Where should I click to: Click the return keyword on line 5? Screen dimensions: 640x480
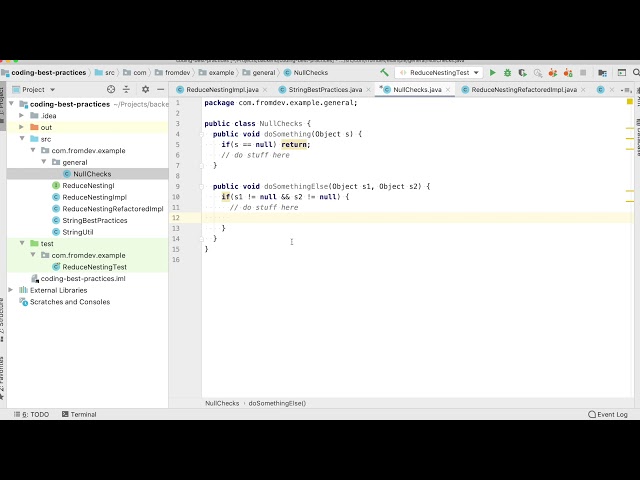pos(293,144)
